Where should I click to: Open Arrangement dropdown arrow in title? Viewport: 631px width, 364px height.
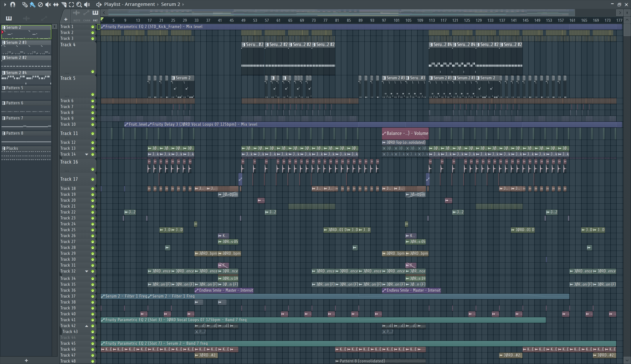(158, 4)
